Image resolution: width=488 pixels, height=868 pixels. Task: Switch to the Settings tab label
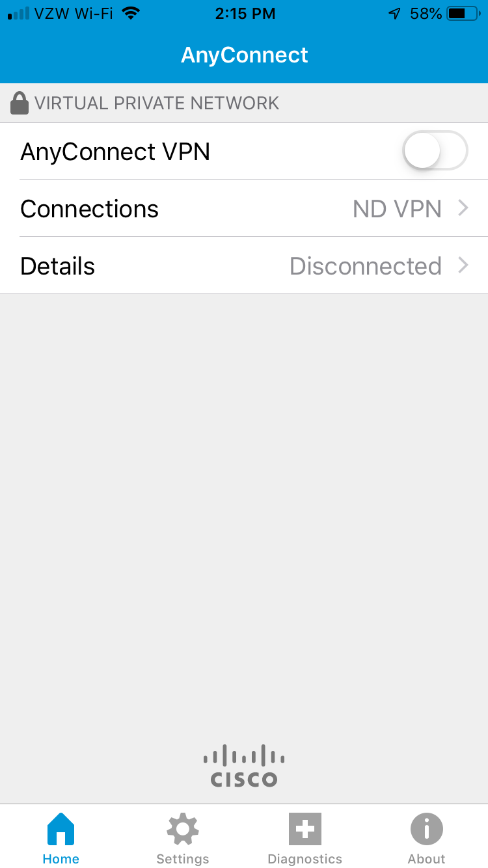[x=183, y=859]
